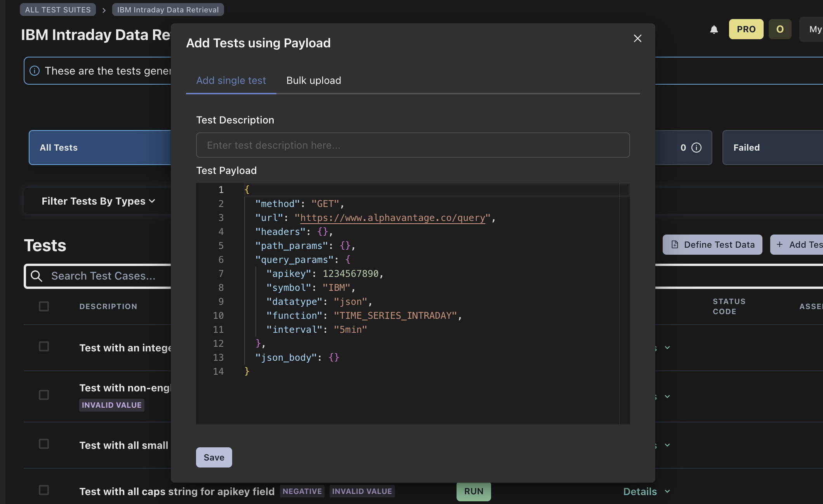Viewport: 823px width, 504px height.
Task: Click the user avatar icon
Action: pos(780,29)
